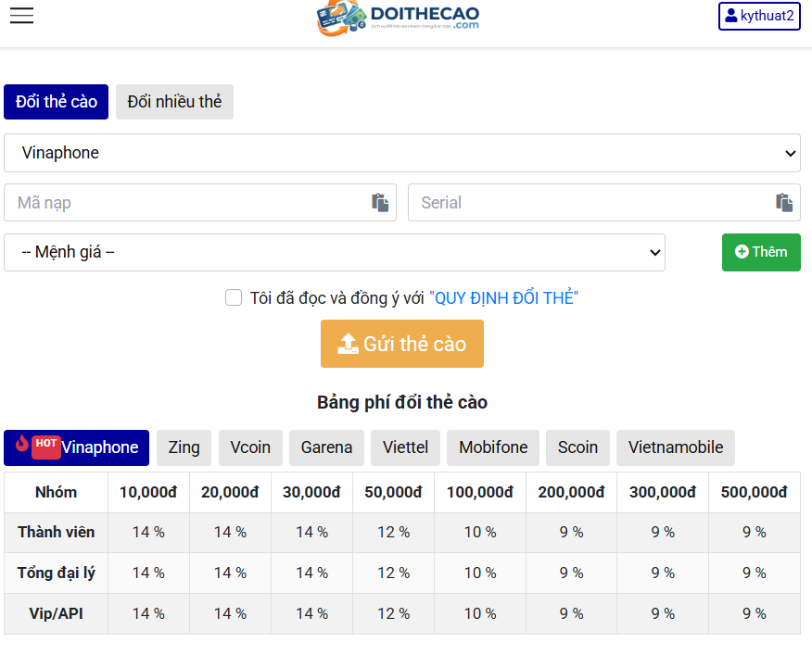This screenshot has height=655, width=812.
Task: Click the 20,000đ column header
Action: (230, 493)
